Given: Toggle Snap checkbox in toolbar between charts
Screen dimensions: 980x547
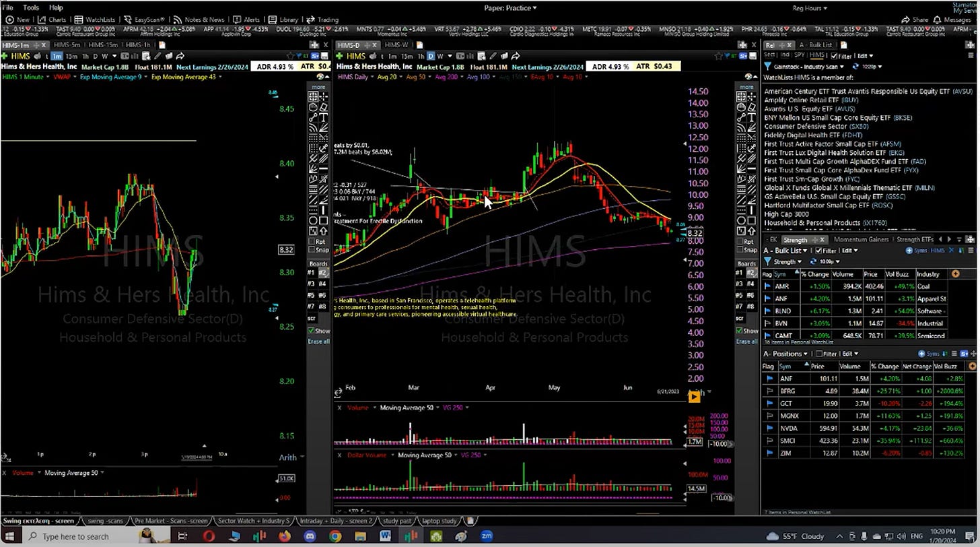Looking at the screenshot, I should (x=312, y=251).
